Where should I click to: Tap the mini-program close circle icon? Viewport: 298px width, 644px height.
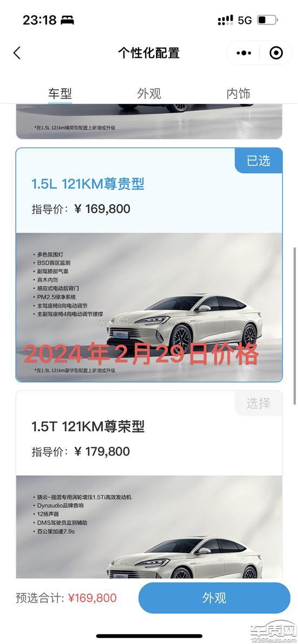coord(276,53)
